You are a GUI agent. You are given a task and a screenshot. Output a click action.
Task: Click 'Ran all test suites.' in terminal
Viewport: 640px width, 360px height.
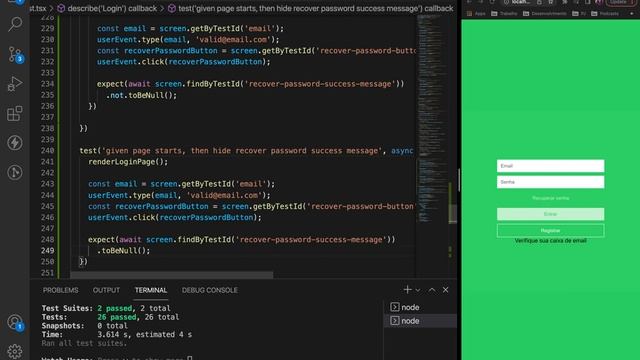coord(84,343)
